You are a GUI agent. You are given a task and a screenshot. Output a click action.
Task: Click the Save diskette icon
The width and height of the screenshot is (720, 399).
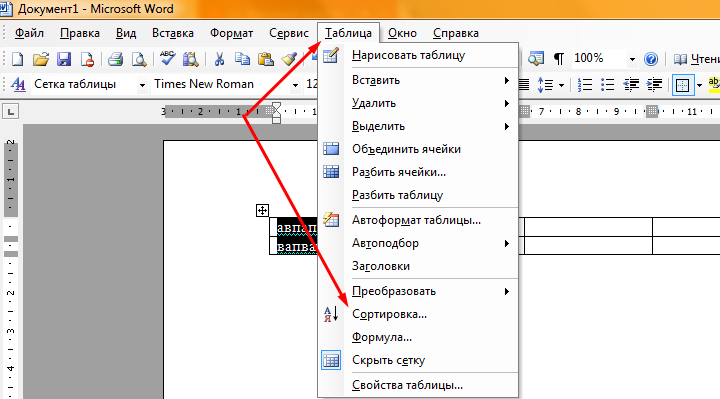click(64, 59)
